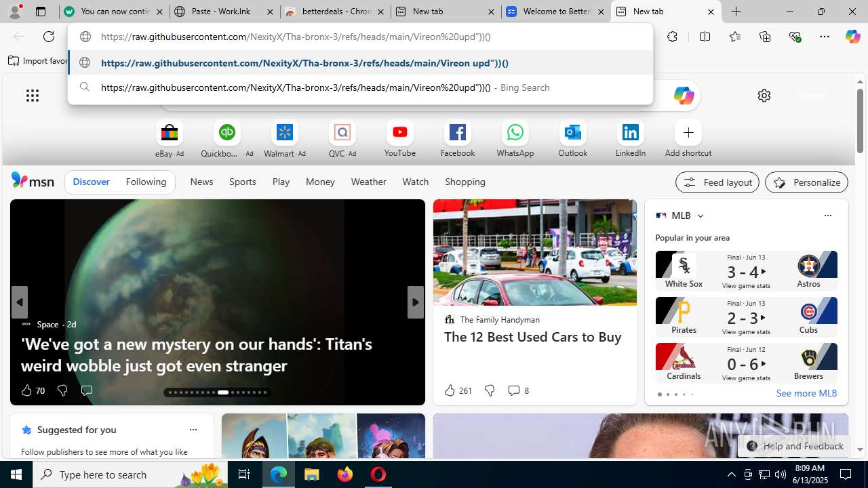Open Edge Settings and more menu

click(x=825, y=37)
